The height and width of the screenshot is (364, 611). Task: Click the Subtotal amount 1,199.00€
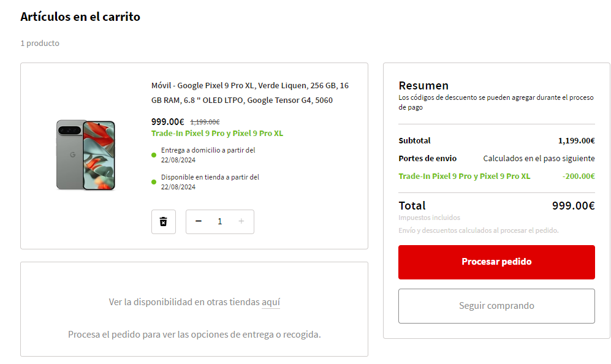click(576, 140)
